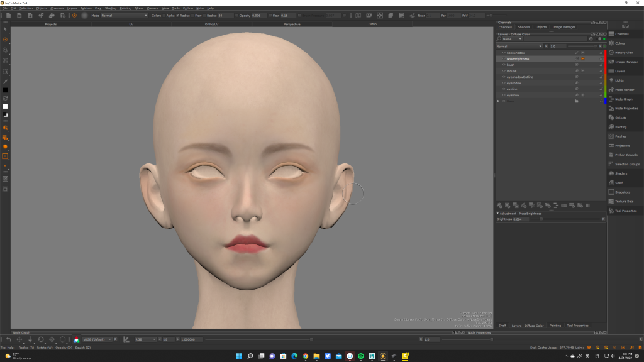The height and width of the screenshot is (362, 644).
Task: Open the Python Console palette
Action: (x=626, y=155)
